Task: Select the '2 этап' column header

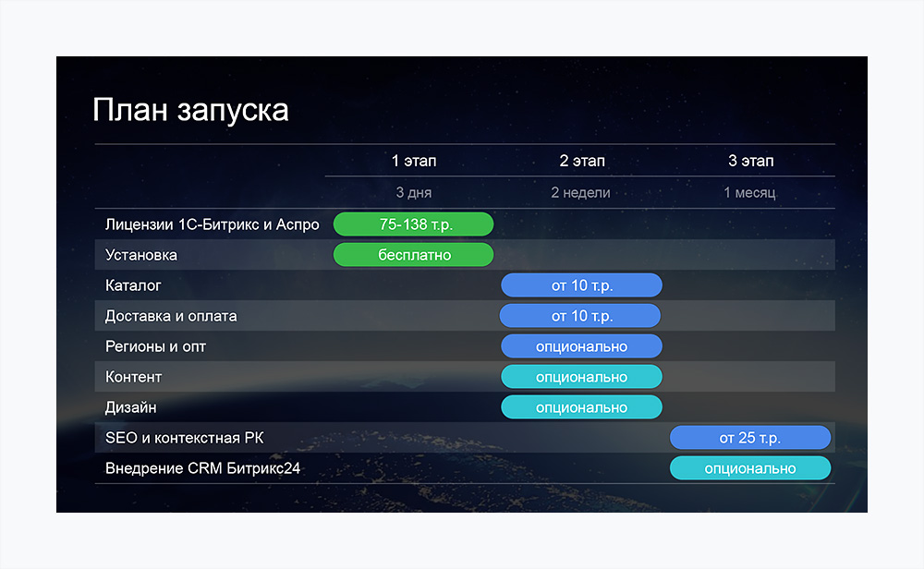Action: coord(582,161)
